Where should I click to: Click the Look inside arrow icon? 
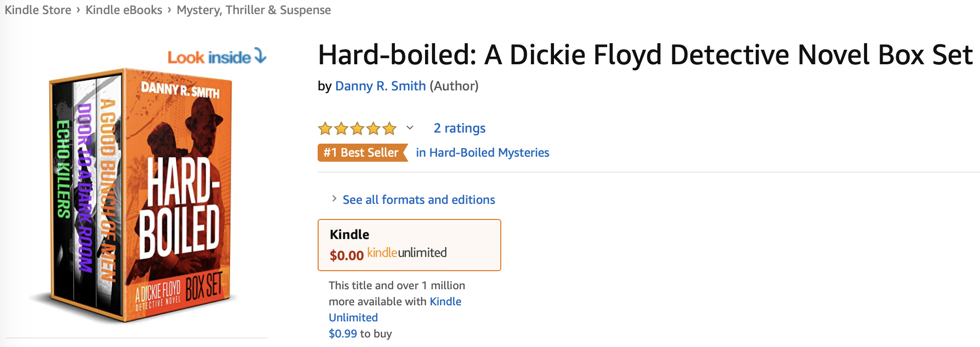click(260, 56)
